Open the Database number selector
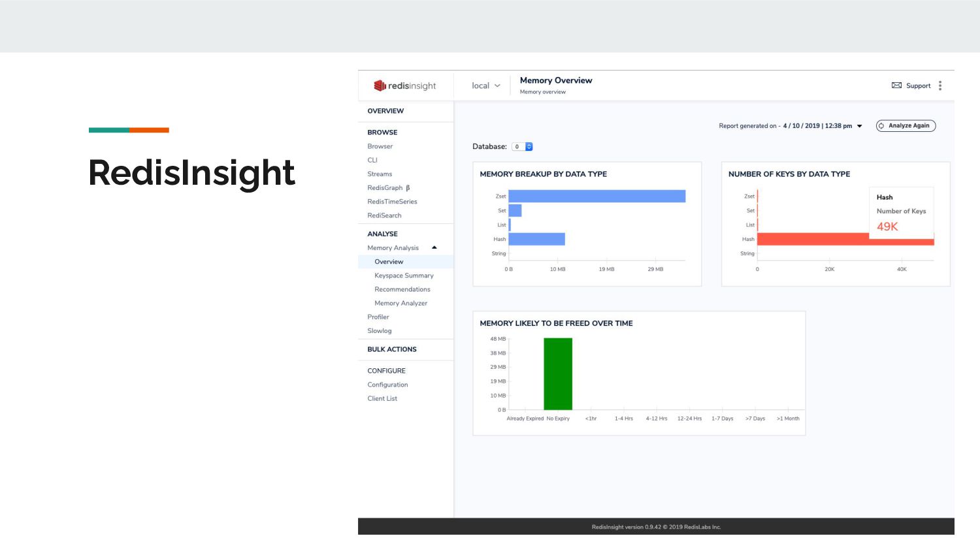Image resolution: width=980 pixels, height=551 pixels. [522, 147]
